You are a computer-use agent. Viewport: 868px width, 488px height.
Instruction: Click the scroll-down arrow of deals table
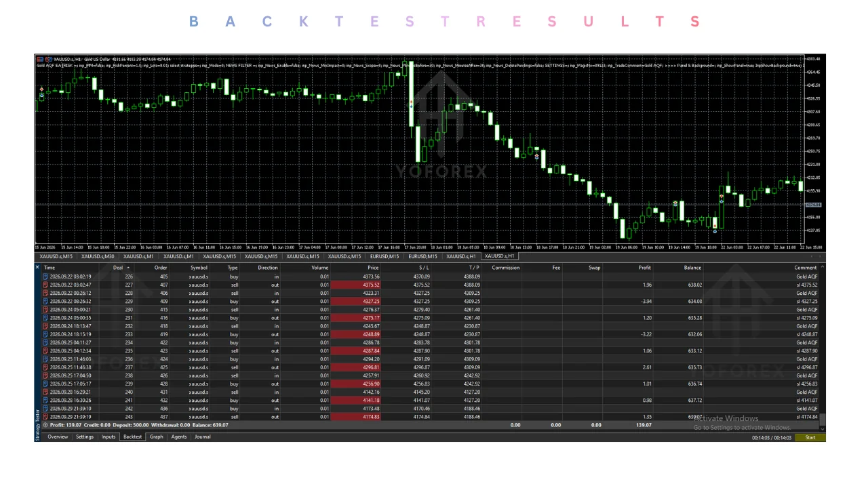[x=823, y=429]
